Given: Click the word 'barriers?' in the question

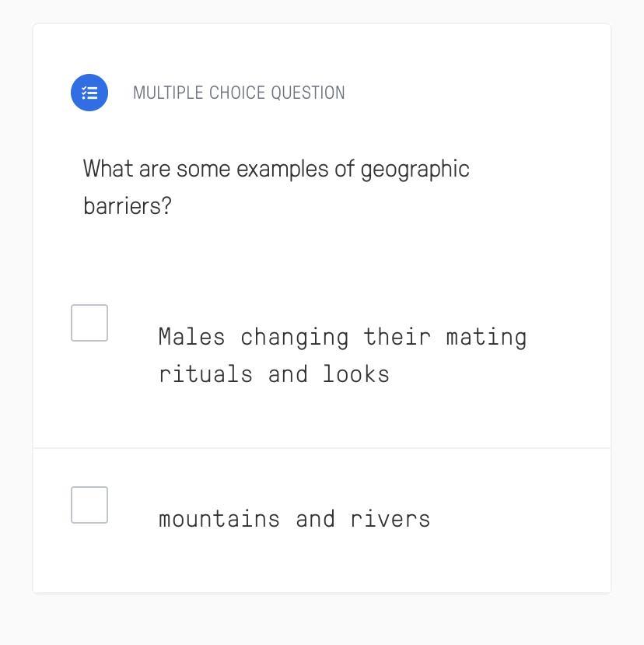Looking at the screenshot, I should tap(127, 206).
